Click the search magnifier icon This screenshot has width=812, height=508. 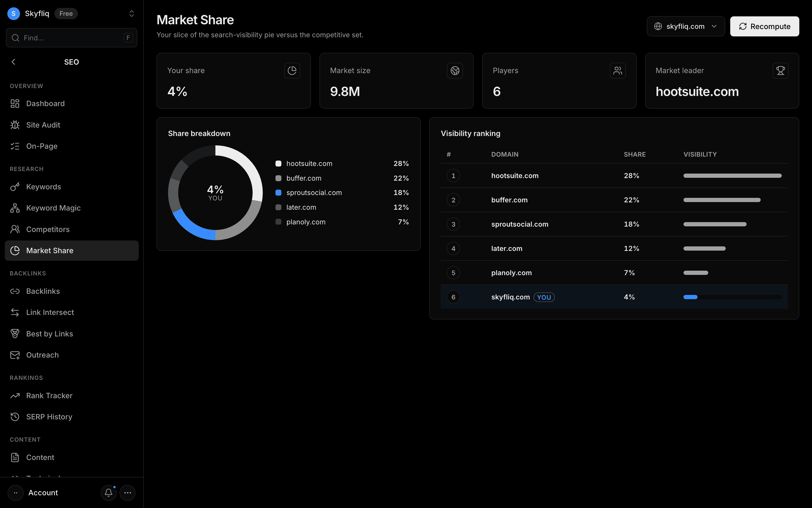click(16, 38)
